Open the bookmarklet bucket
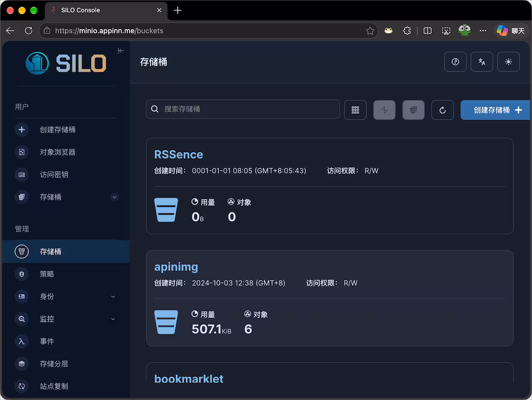Viewport: 532px width, 400px height. tap(189, 378)
